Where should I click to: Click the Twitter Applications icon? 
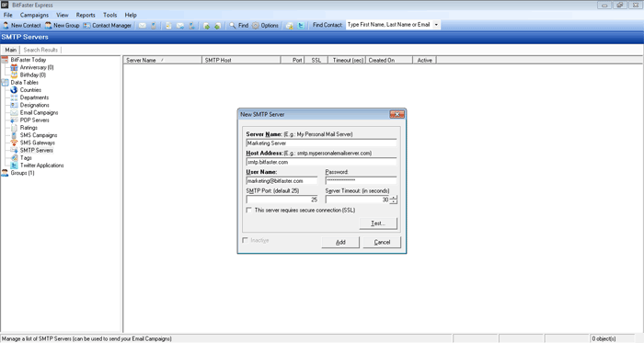pos(15,166)
